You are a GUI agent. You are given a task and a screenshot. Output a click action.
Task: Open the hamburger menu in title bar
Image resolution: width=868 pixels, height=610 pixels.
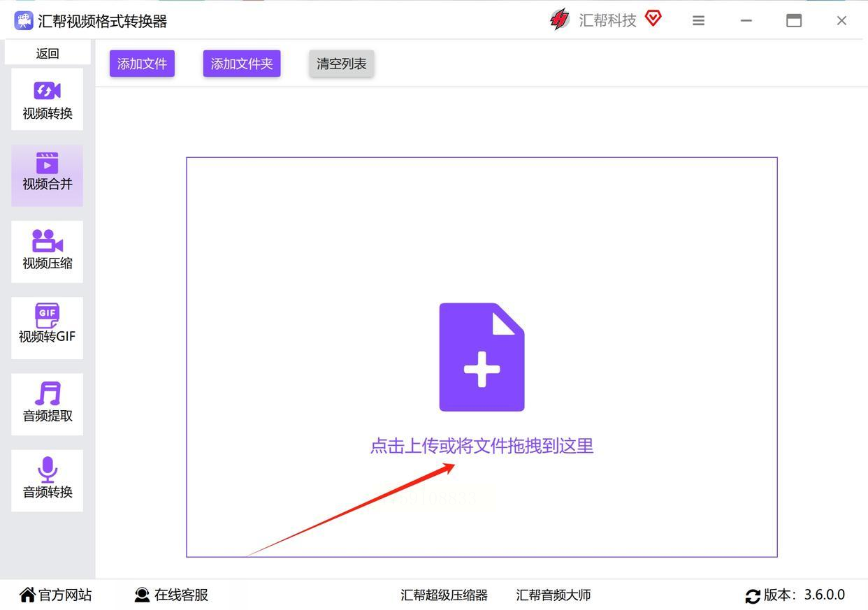[x=698, y=21]
